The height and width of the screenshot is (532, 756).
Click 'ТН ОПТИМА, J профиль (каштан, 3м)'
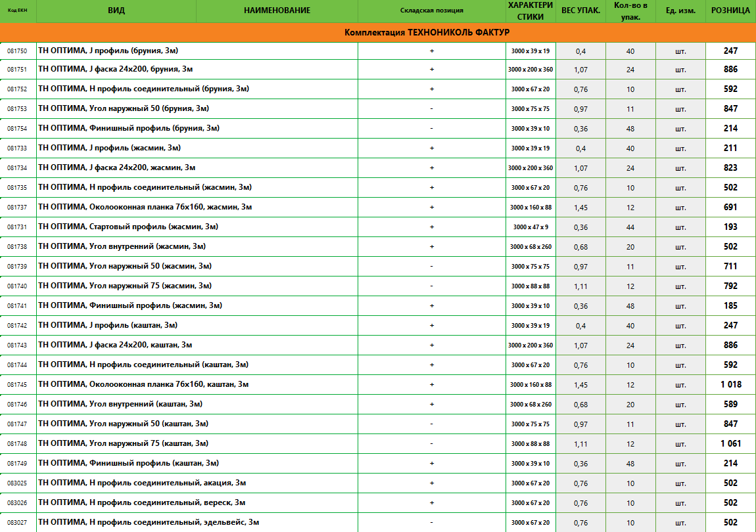(x=108, y=325)
